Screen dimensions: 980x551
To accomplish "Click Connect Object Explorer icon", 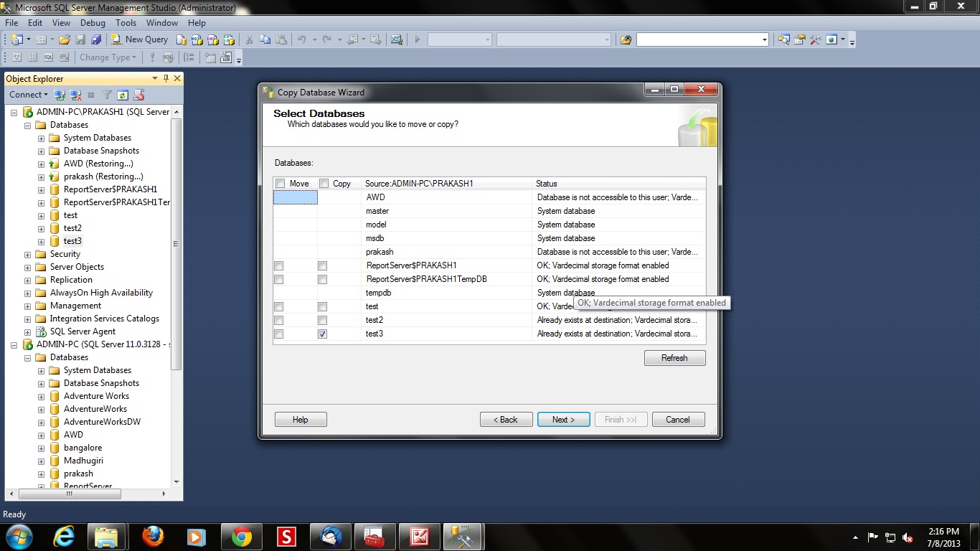I will [x=60, y=95].
